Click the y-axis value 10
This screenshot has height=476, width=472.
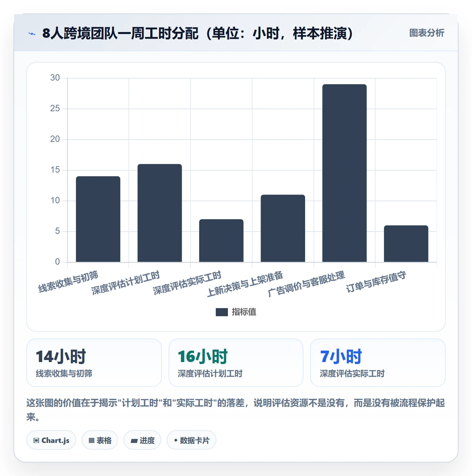[x=55, y=201]
